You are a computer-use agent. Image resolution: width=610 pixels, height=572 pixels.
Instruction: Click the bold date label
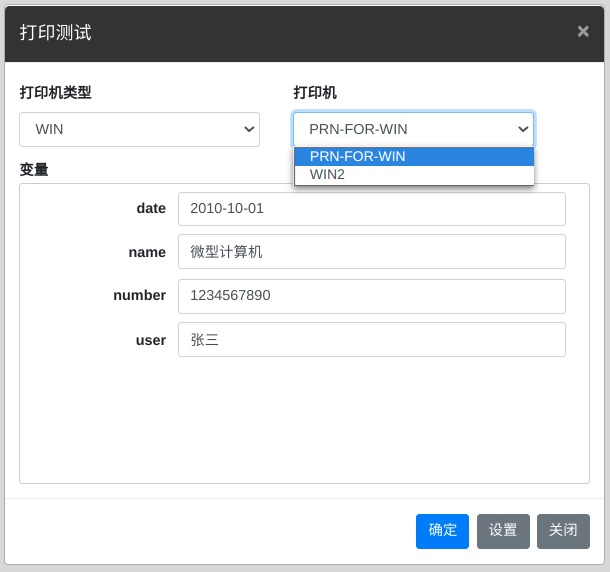click(x=151, y=208)
